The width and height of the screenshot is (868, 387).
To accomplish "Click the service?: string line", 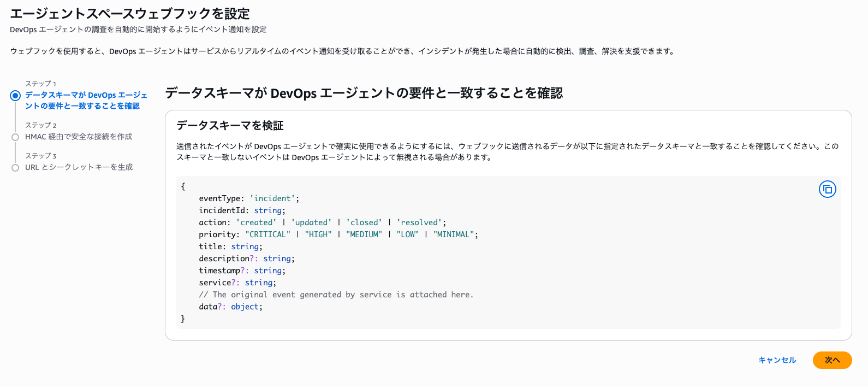I will pyautogui.click(x=237, y=283).
